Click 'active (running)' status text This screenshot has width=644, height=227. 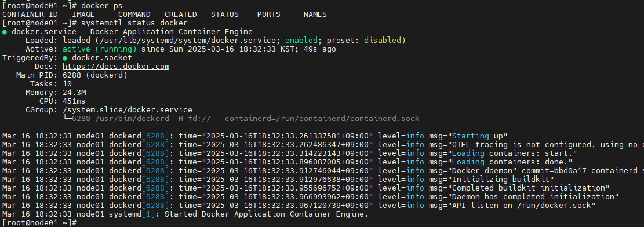(x=99, y=49)
